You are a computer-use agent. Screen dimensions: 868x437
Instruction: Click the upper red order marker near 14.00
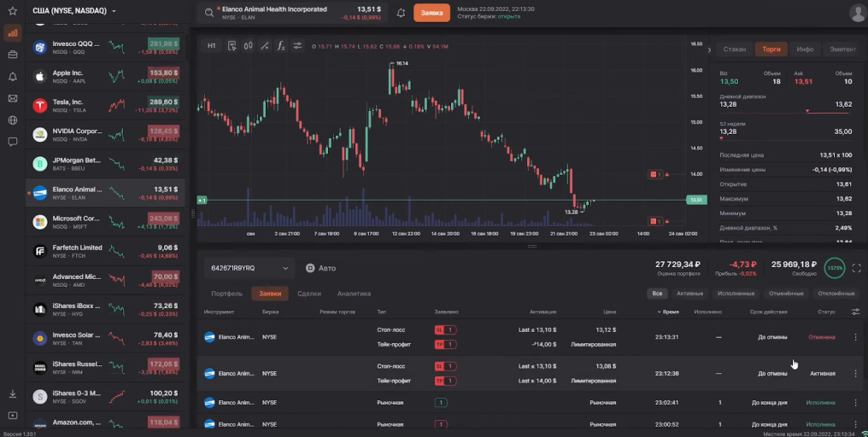tap(656, 175)
